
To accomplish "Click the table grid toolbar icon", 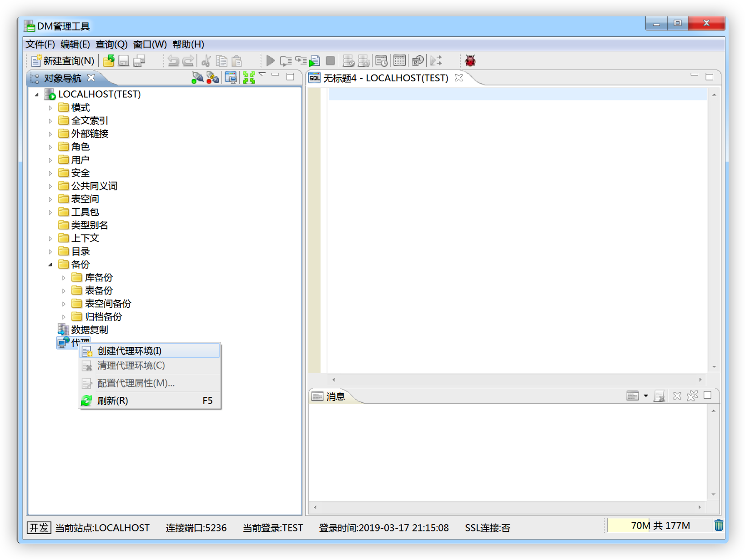I will click(400, 60).
